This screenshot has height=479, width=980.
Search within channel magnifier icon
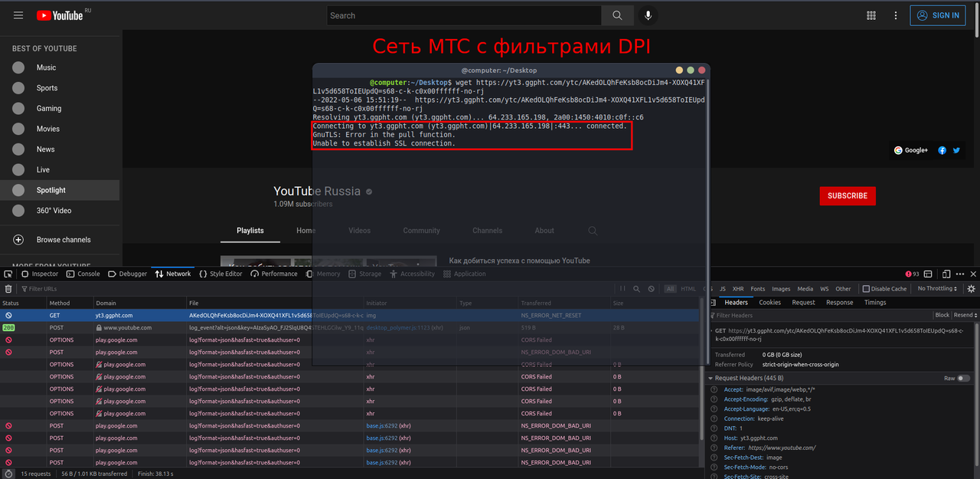coord(593,230)
